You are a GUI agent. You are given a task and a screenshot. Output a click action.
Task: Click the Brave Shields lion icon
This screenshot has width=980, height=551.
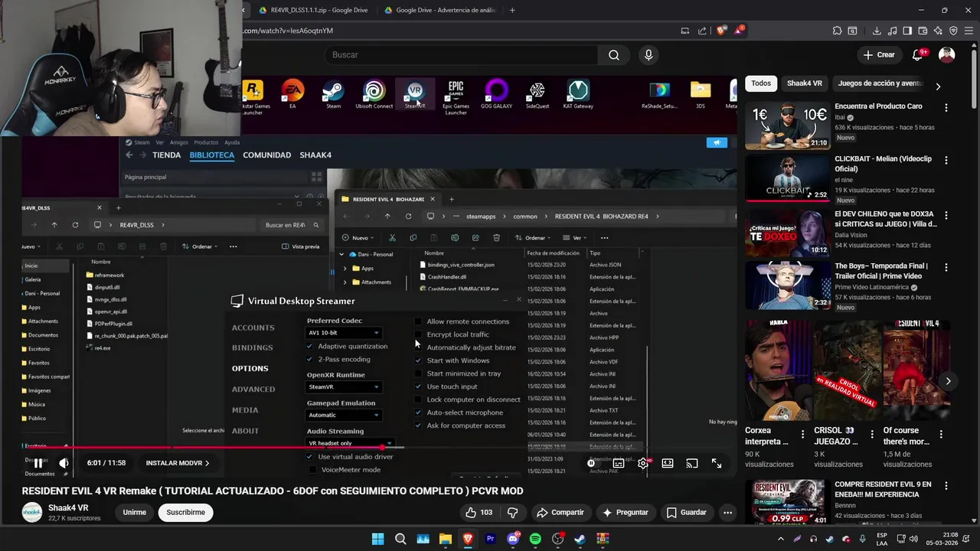(x=721, y=31)
